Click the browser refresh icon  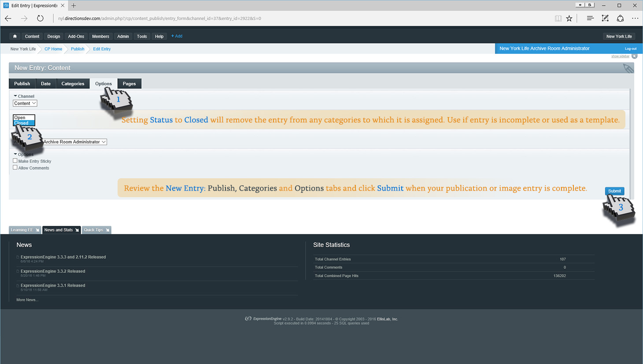click(x=40, y=18)
